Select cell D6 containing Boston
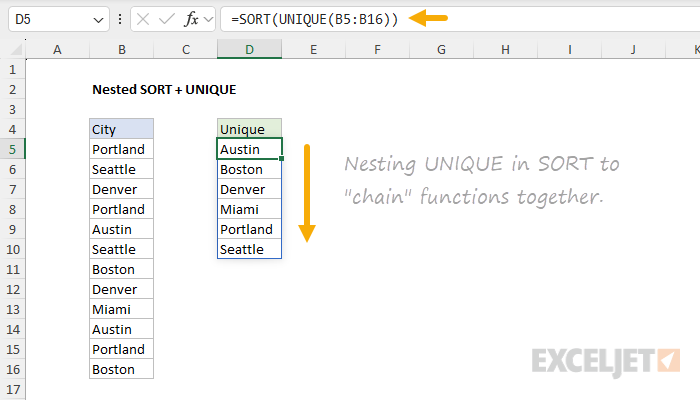This screenshot has width=700, height=400. point(250,170)
